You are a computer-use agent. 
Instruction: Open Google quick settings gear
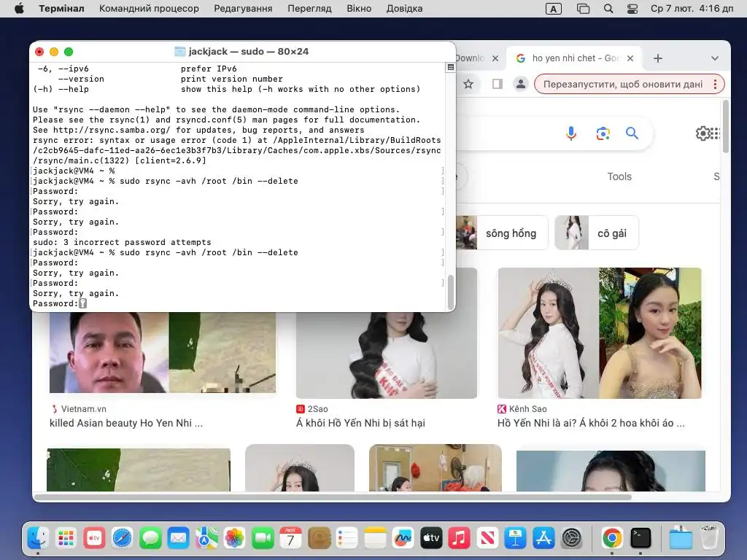(x=703, y=133)
